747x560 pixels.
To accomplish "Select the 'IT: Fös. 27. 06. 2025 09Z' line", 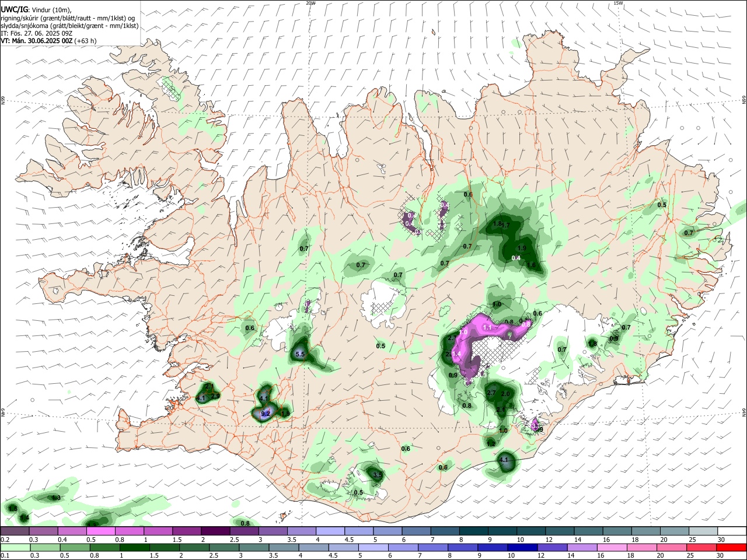I will point(37,33).
